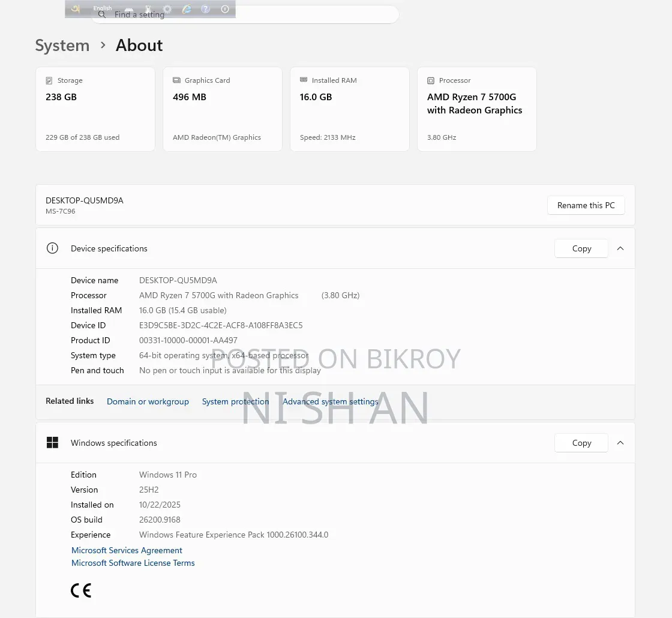Select the Edition value Windows 11 Pro
The width and height of the screenshot is (672, 618).
168,475
